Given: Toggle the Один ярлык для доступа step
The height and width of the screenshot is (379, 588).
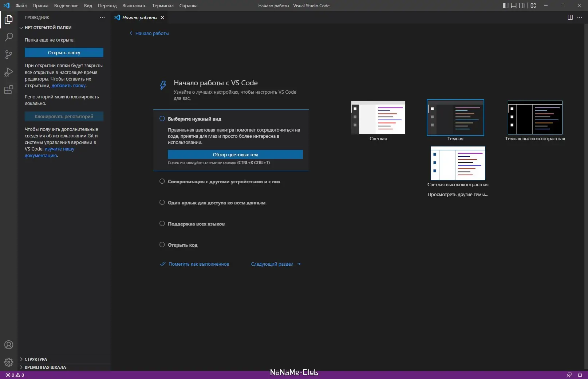Looking at the screenshot, I should 162,202.
